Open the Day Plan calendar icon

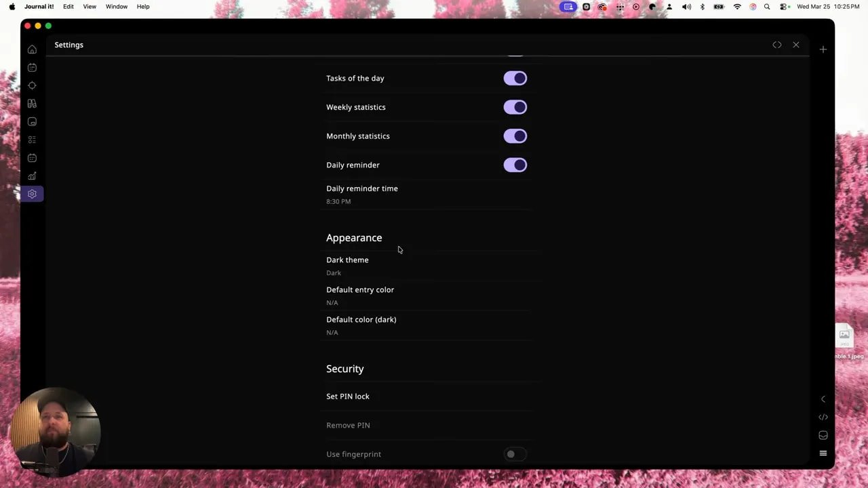click(32, 67)
